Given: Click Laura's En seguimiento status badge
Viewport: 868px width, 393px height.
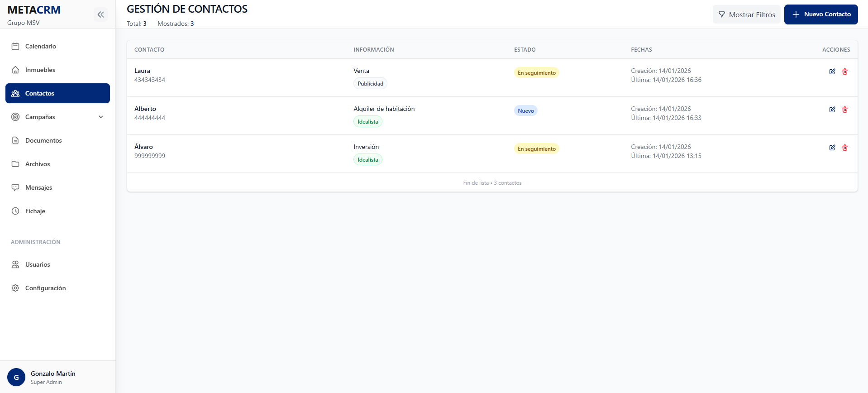Looking at the screenshot, I should pyautogui.click(x=536, y=73).
